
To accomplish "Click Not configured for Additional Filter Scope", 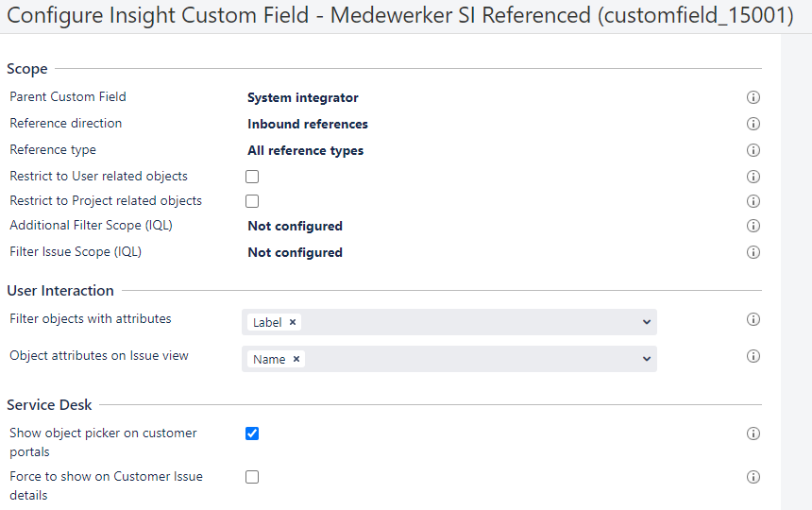I will (295, 226).
